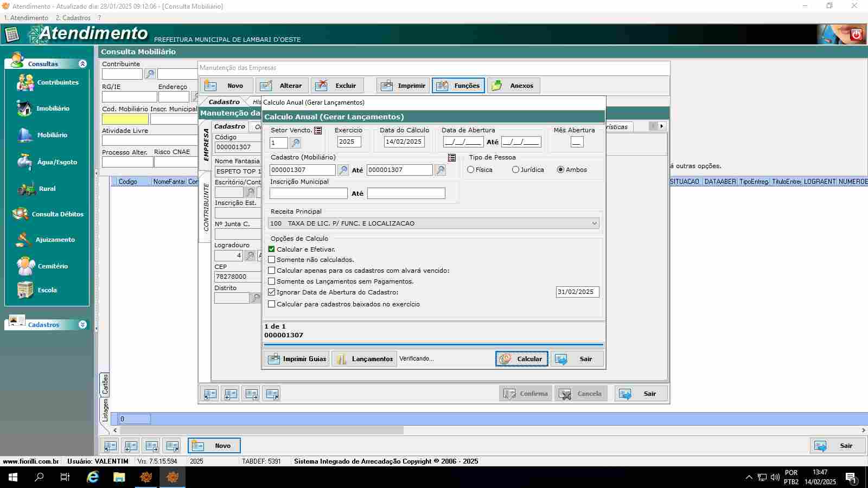
Task: Open the Rural tractor icon
Action: coord(26,189)
